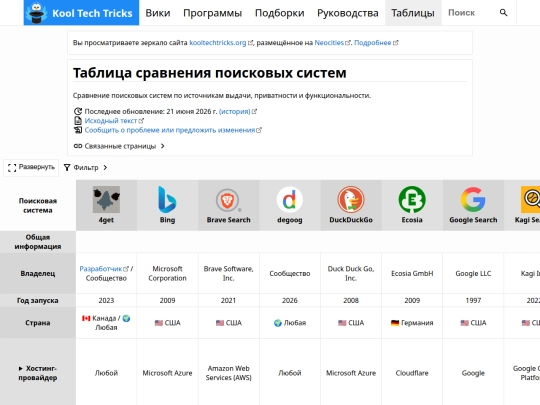Screen dimensions: 540x405
Task: Click the Таблица сравнения поисковых систем heading
Action: tap(209, 73)
